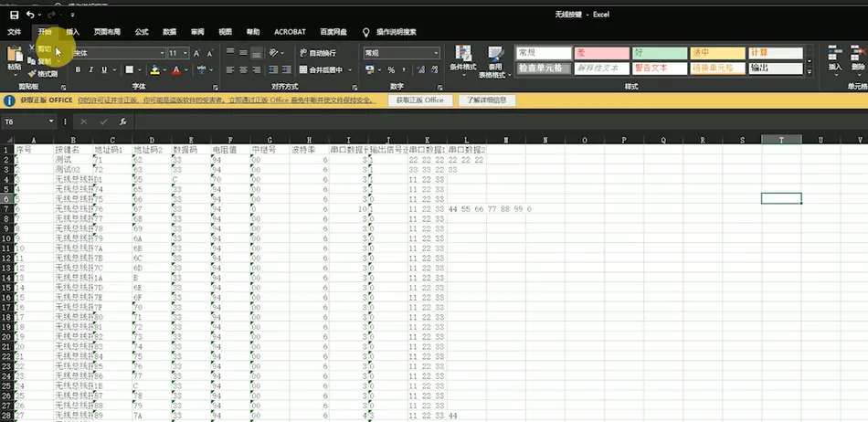Apply the Good (好) cell style
This screenshot has width=868, height=422.
click(x=660, y=53)
